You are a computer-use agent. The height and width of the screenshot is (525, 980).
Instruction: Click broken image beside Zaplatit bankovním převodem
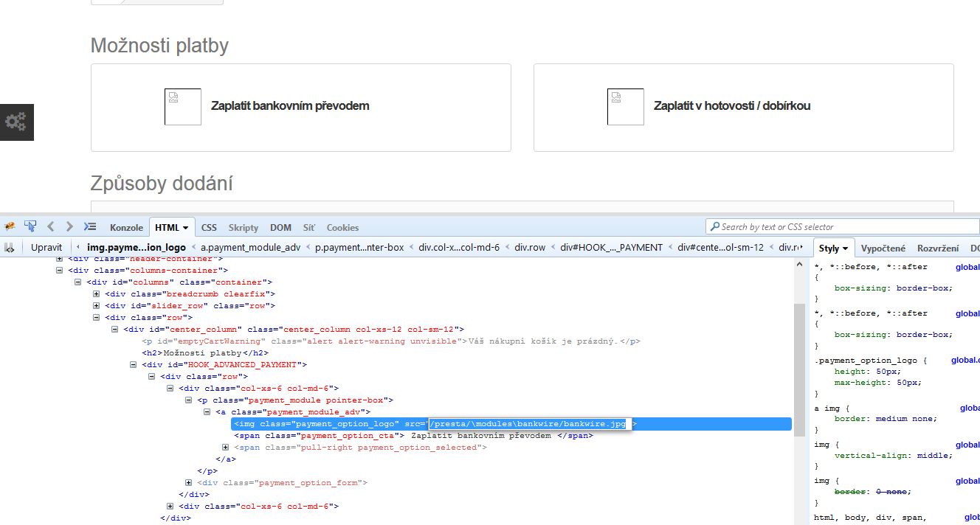[x=183, y=107]
